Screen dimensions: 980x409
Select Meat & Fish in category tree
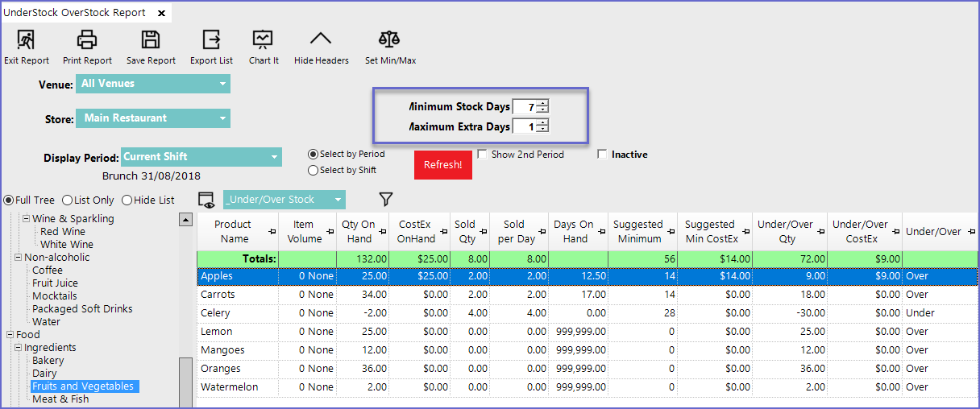point(60,399)
